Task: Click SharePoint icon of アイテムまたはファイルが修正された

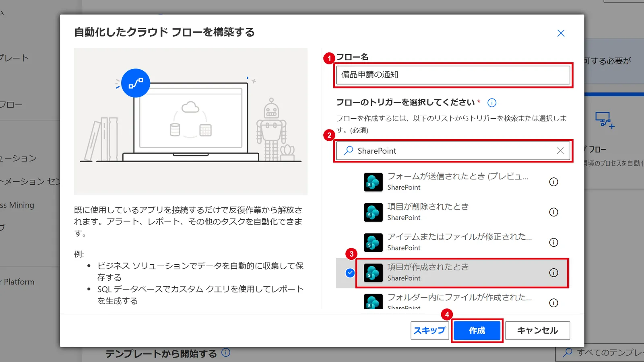Action: [x=373, y=243]
